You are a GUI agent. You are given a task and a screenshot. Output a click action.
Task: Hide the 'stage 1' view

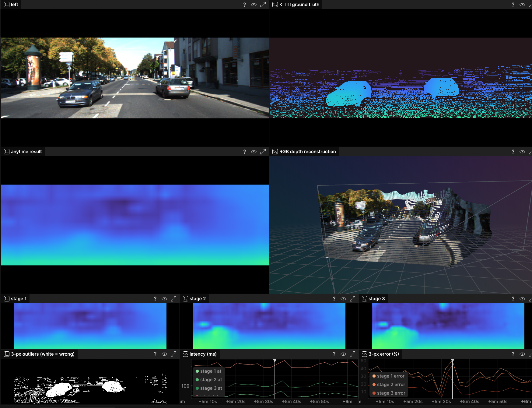(164, 299)
